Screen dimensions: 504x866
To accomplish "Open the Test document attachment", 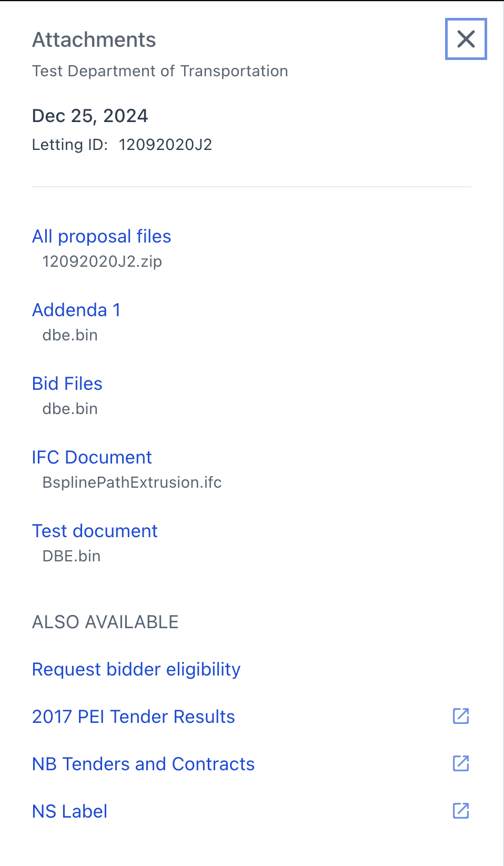I will coord(95,531).
